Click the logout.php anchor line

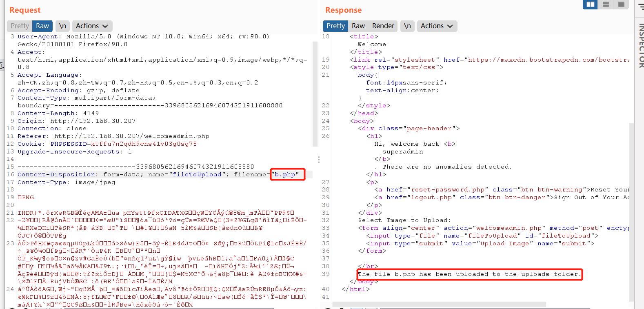click(502, 197)
